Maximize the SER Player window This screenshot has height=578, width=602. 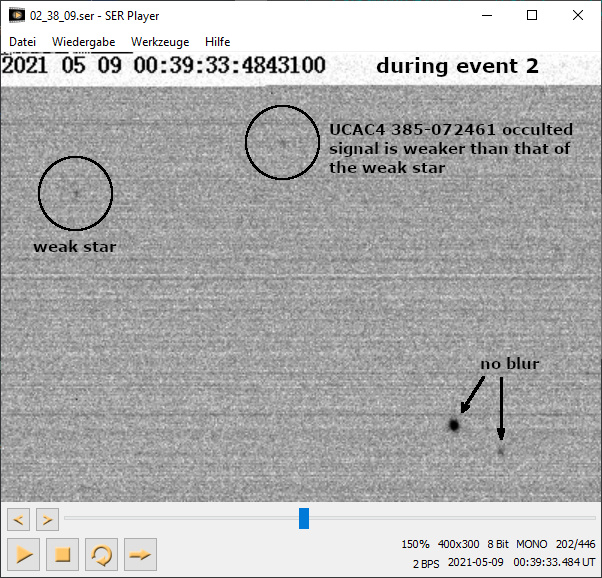coord(532,16)
